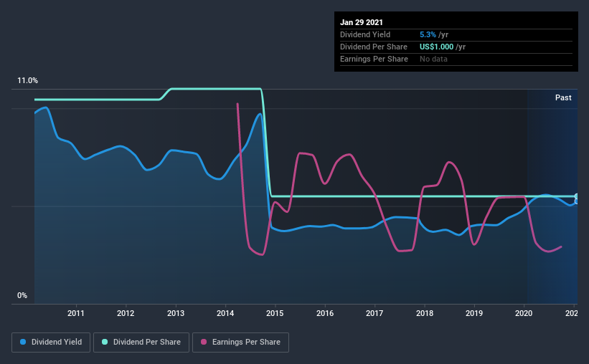
Task: Click the blue Dividend Yield legend dot
Action: tap(23, 342)
